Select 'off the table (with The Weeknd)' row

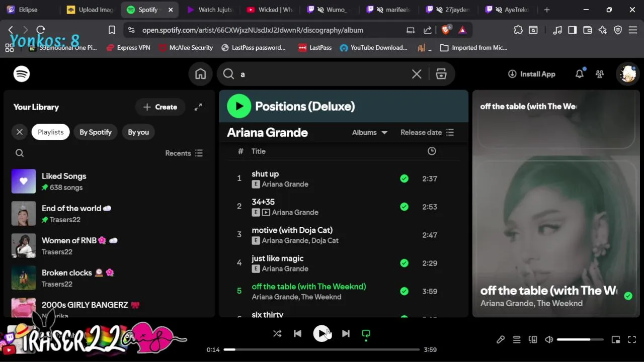point(343,291)
